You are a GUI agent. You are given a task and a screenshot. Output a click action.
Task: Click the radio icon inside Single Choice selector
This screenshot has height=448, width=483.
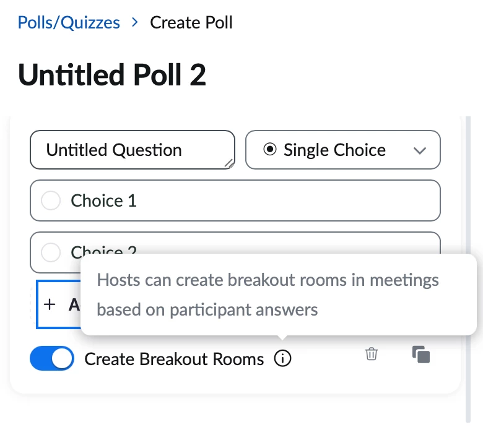pyautogui.click(x=269, y=150)
